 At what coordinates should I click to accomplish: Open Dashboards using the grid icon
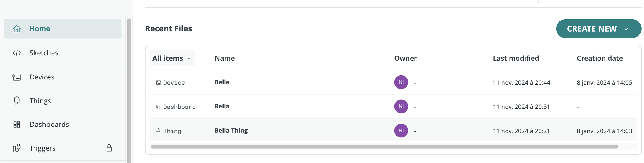17,124
